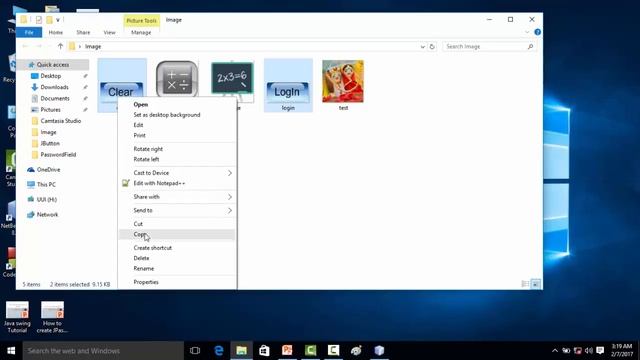Click the Refresh button by address bar

point(432,47)
